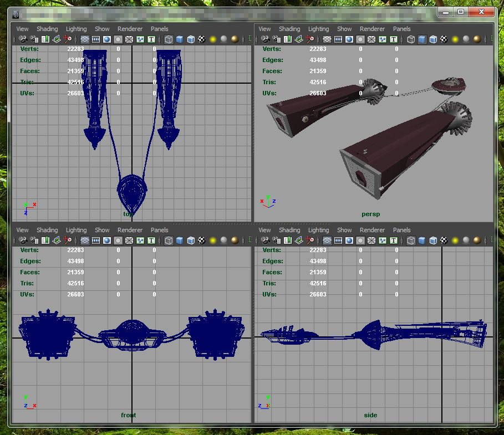This screenshot has height=435, width=504.
Task: Open Panels menu in front panel
Action: (160, 230)
